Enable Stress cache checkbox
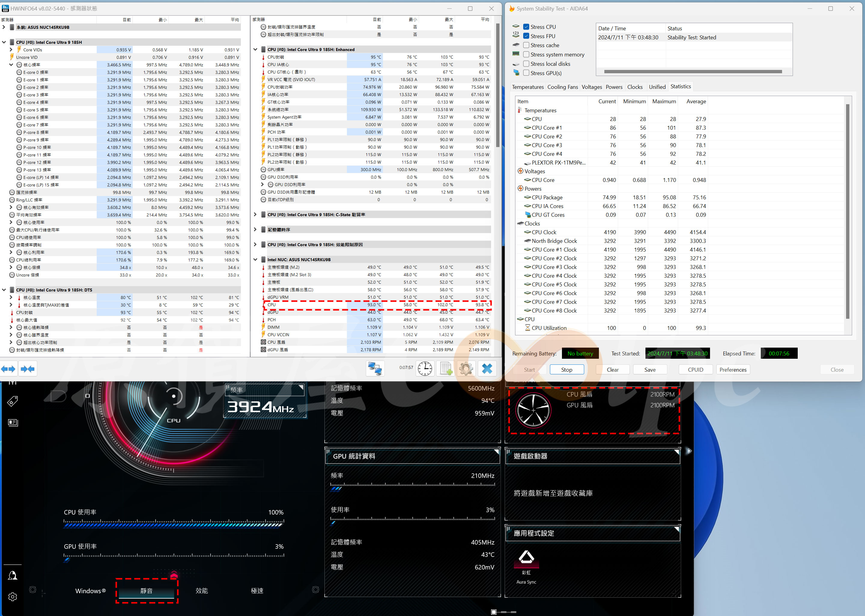Image resolution: width=865 pixels, height=616 pixels. [x=526, y=45]
